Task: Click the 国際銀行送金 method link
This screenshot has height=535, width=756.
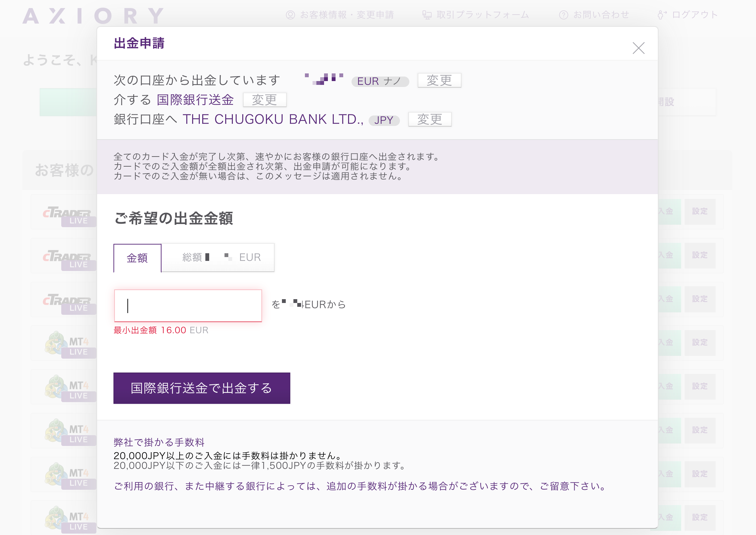Action: point(195,100)
